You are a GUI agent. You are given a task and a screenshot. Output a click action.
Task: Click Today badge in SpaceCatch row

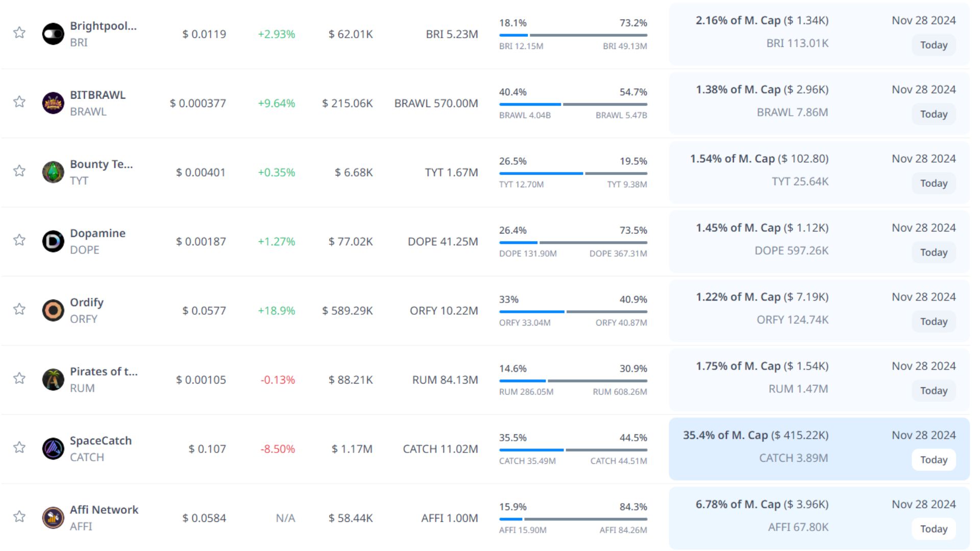coord(933,460)
